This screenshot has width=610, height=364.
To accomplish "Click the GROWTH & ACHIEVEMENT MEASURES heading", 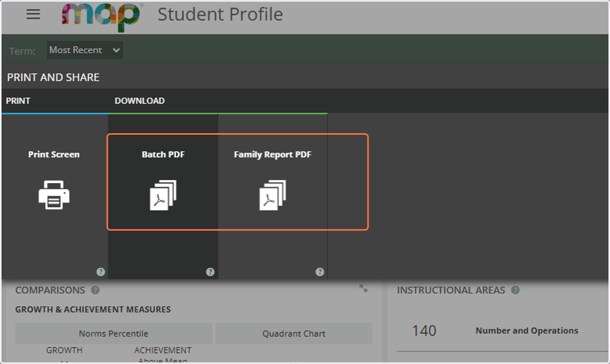I will coord(93,309).
